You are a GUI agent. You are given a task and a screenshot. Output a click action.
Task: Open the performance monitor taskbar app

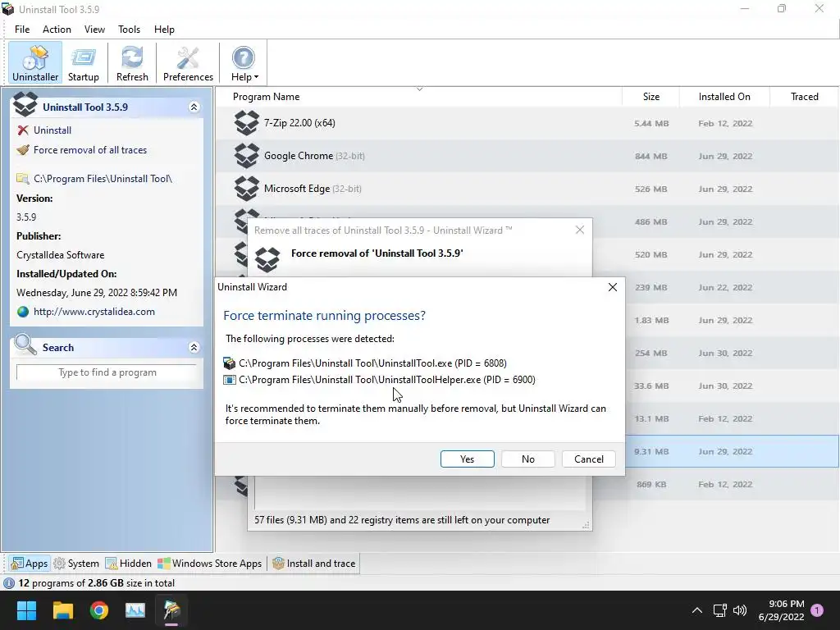click(135, 610)
